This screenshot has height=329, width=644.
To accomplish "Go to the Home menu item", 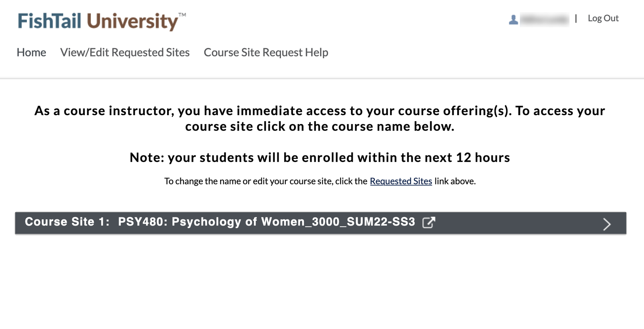I will click(x=31, y=52).
